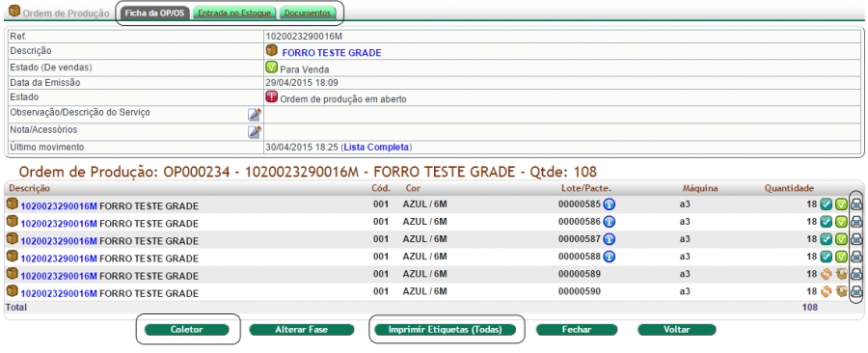The image size is (868, 353).
Task: Click brown box icon for lot 00000590
Action: tap(841, 291)
